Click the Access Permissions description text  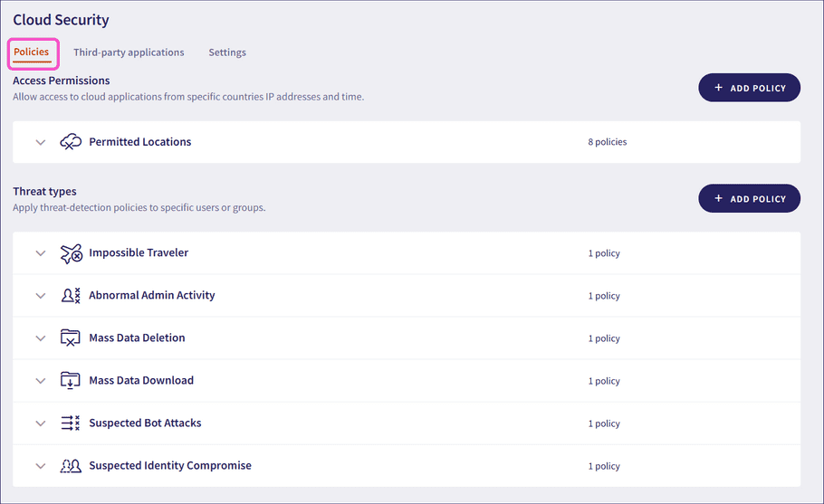click(x=188, y=97)
